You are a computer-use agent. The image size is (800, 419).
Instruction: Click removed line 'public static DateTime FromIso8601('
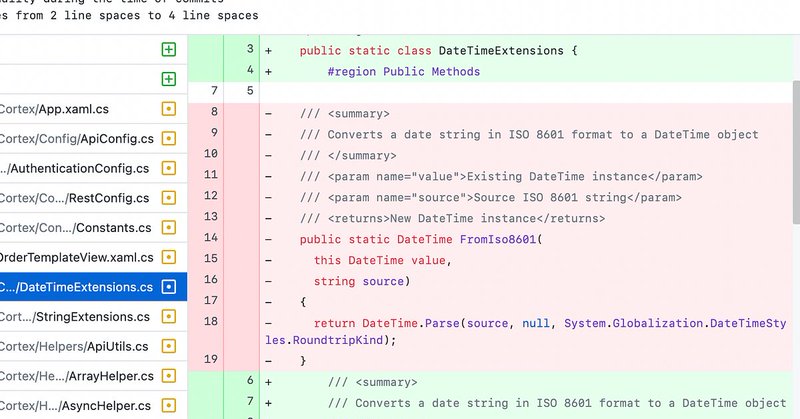point(421,239)
